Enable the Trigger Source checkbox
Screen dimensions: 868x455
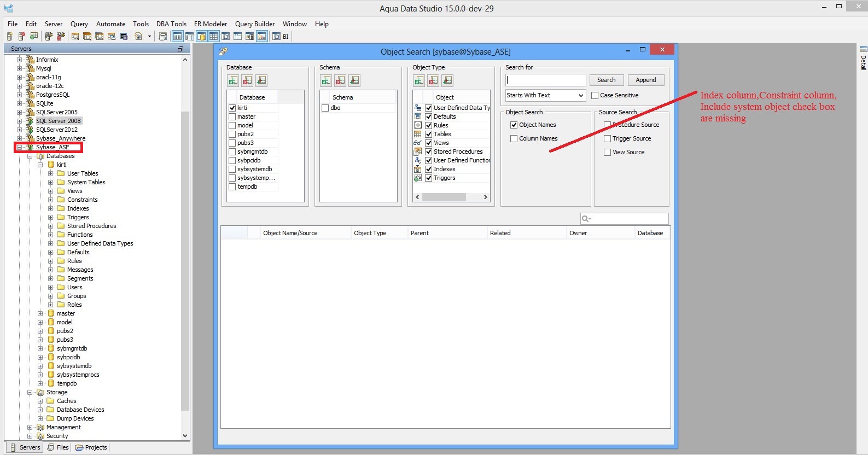tap(608, 138)
